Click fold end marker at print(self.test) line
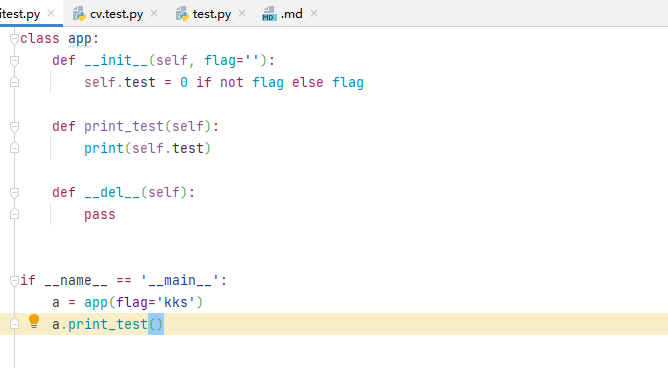668x368 pixels. click(x=14, y=148)
